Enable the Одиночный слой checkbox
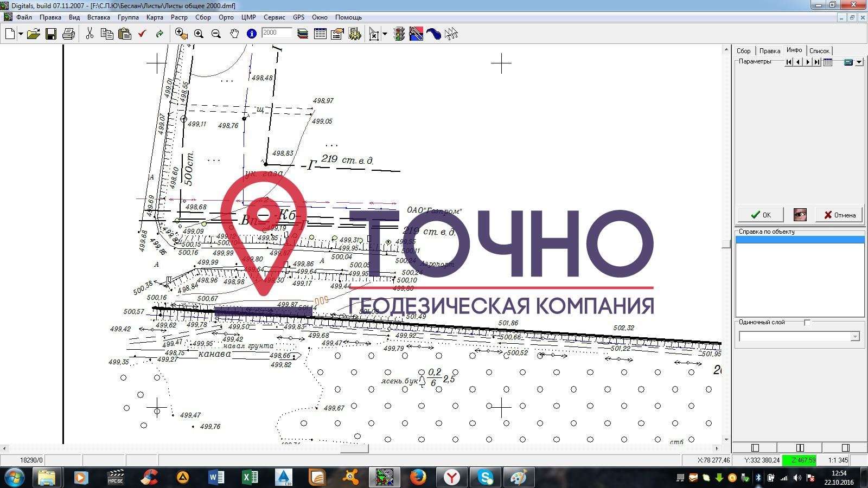 coord(807,323)
